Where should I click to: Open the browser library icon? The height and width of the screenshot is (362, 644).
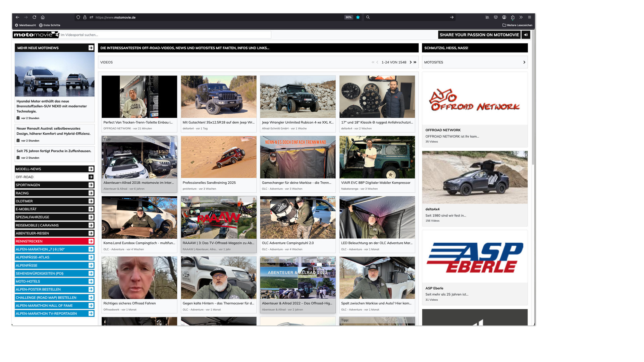point(487,17)
